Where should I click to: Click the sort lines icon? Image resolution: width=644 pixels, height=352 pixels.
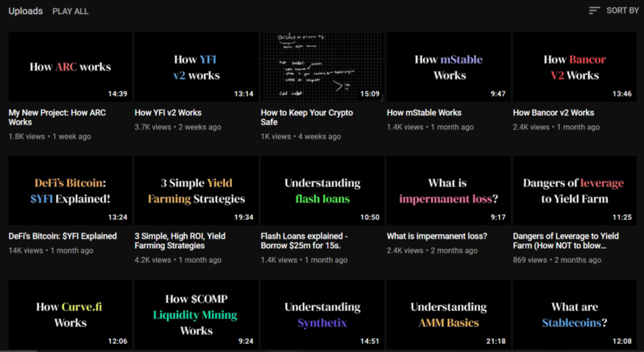[595, 11]
